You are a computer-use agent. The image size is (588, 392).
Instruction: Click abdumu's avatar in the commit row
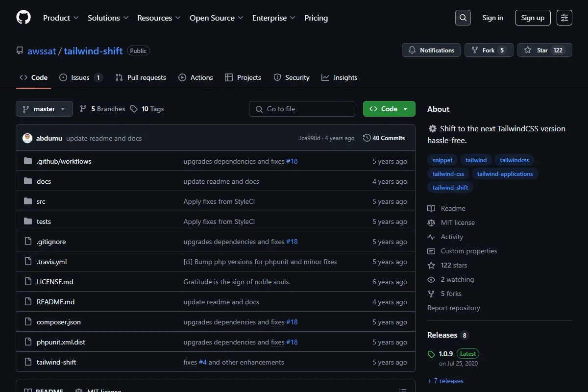(x=27, y=138)
